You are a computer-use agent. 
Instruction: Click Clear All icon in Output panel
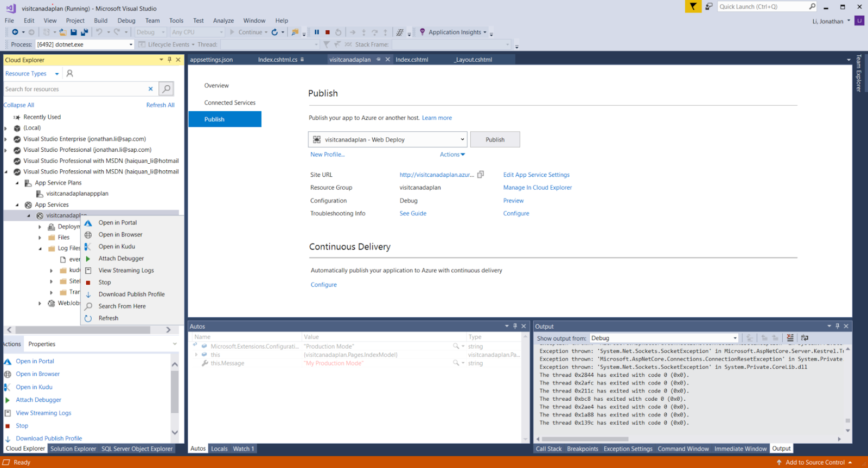[x=790, y=338]
